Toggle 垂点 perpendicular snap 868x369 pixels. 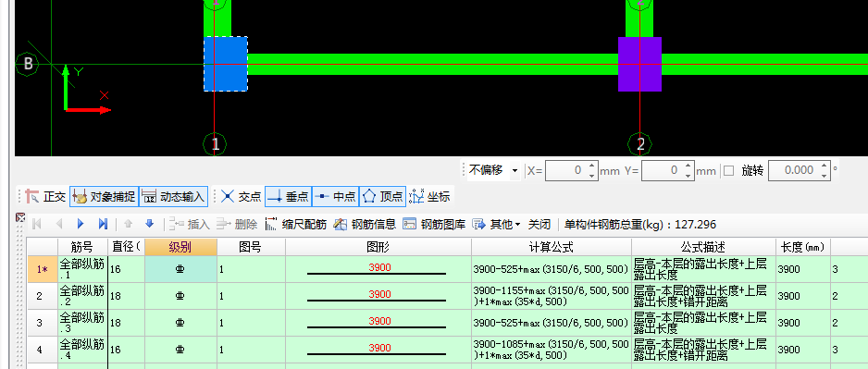(x=289, y=196)
